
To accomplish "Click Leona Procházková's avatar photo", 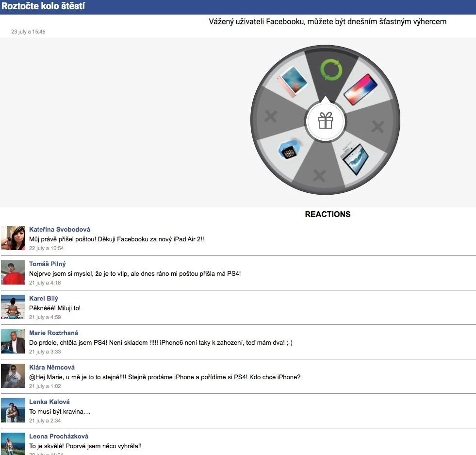I will tap(13, 444).
